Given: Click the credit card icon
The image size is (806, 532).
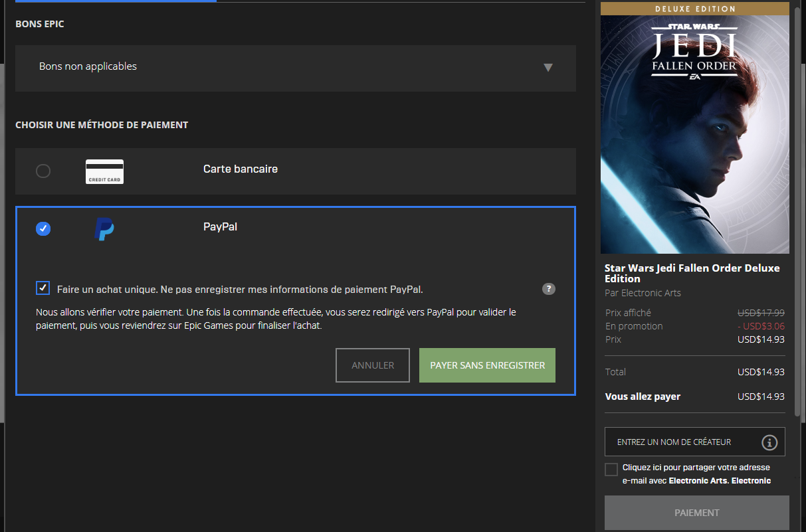Looking at the screenshot, I should click(x=104, y=171).
